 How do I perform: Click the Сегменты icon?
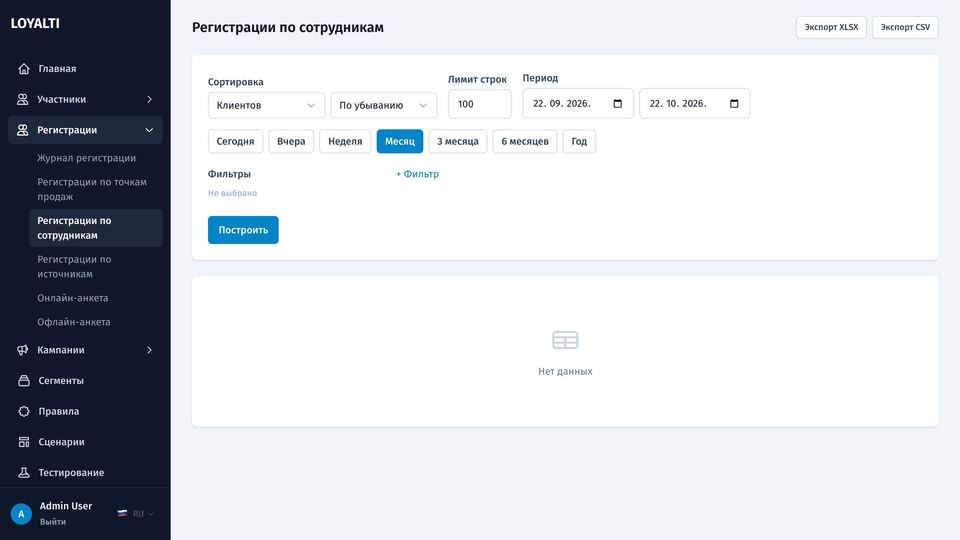[x=24, y=381]
